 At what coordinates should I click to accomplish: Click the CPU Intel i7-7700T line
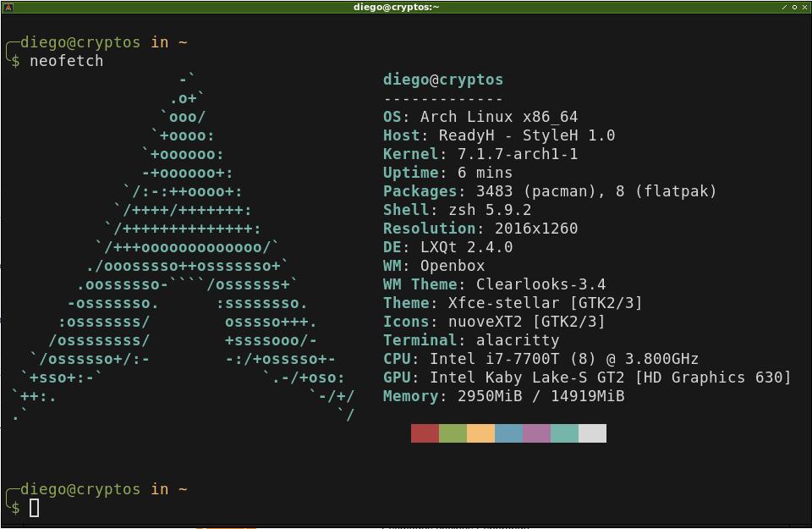click(x=540, y=359)
